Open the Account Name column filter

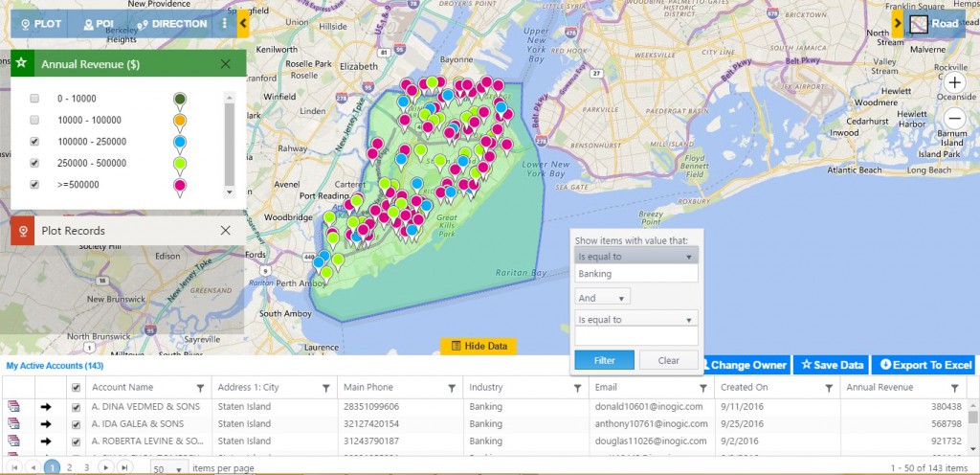pyautogui.click(x=200, y=388)
